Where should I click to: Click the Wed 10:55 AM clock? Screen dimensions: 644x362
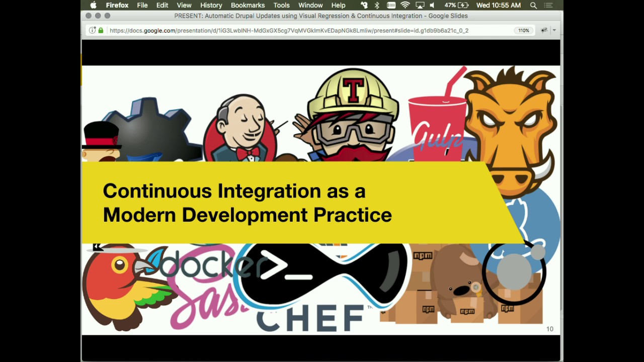point(498,5)
